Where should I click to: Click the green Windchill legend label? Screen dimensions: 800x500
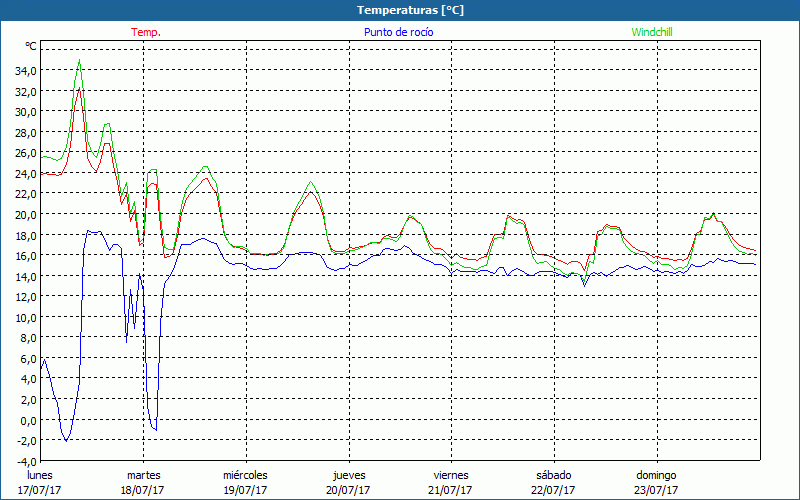point(653,32)
